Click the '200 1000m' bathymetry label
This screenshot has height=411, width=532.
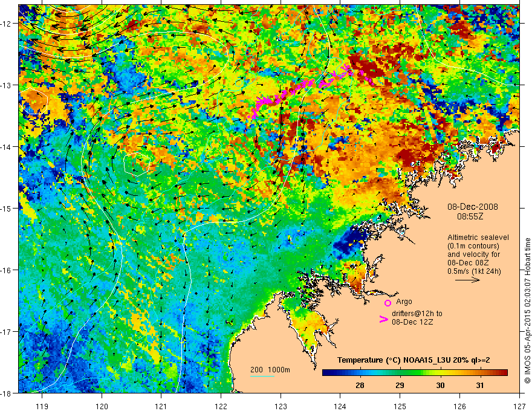[270, 370]
